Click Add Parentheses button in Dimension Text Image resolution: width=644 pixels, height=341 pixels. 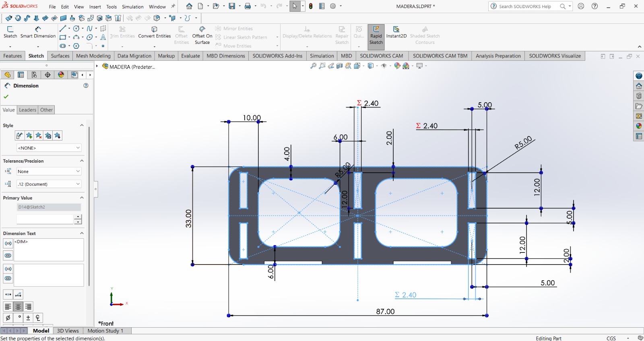click(8, 243)
